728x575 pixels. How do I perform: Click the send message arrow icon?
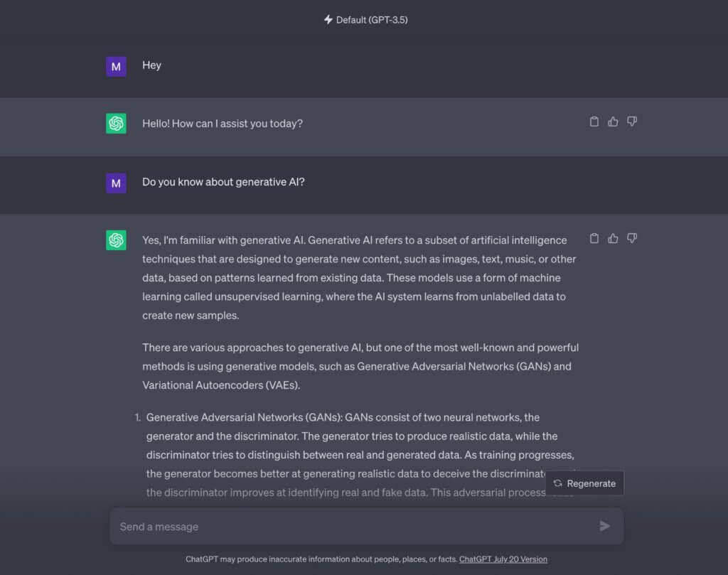604,526
